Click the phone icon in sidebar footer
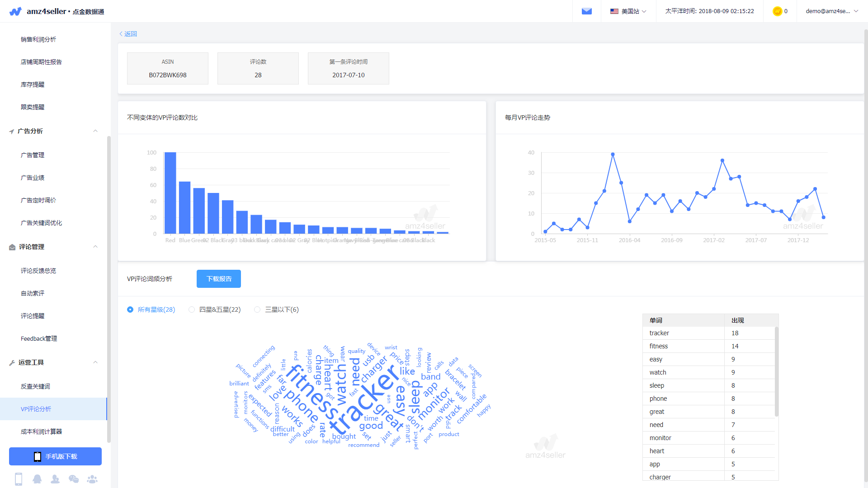 pyautogui.click(x=19, y=479)
